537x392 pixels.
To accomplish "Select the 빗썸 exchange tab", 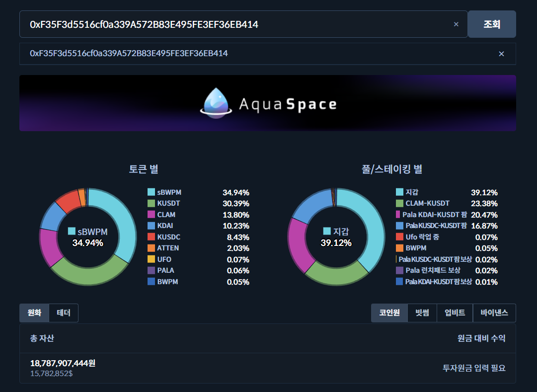I will 422,313.
